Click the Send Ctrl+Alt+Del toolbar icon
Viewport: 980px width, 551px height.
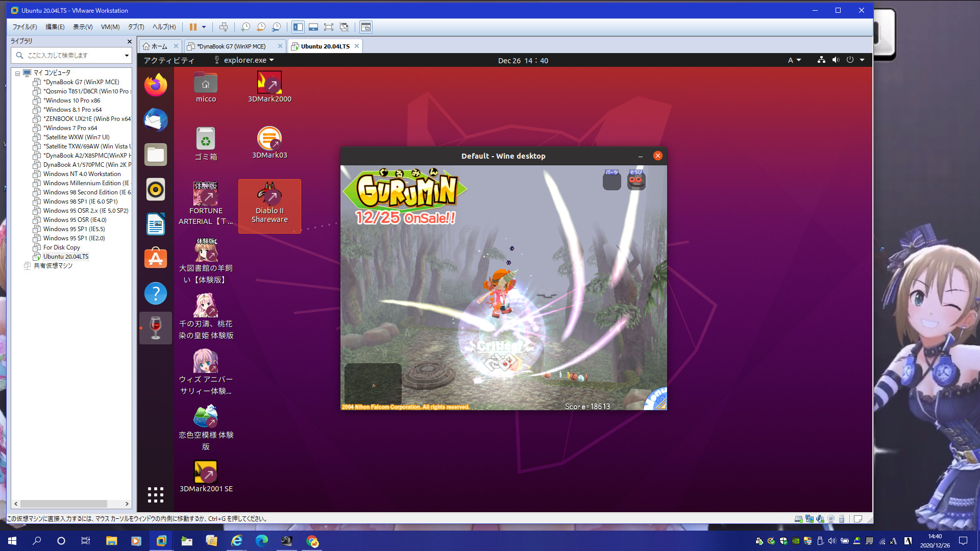point(224,27)
